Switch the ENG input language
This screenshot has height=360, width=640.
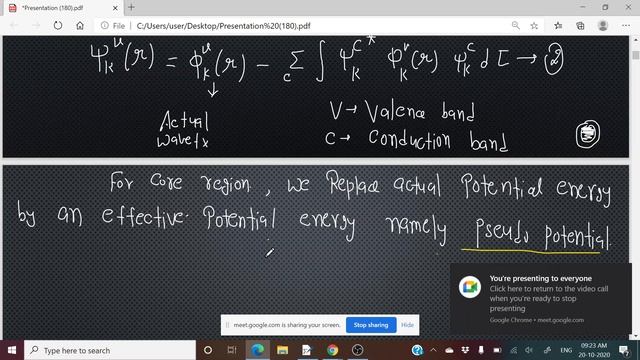tap(566, 350)
